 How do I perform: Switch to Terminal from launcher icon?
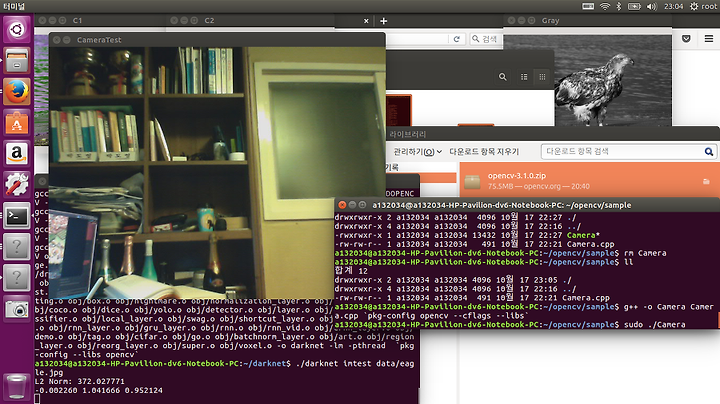(17, 216)
